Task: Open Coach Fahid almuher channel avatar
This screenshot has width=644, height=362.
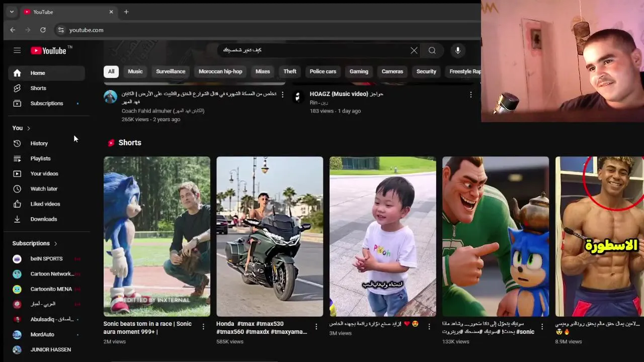Action: [x=110, y=97]
